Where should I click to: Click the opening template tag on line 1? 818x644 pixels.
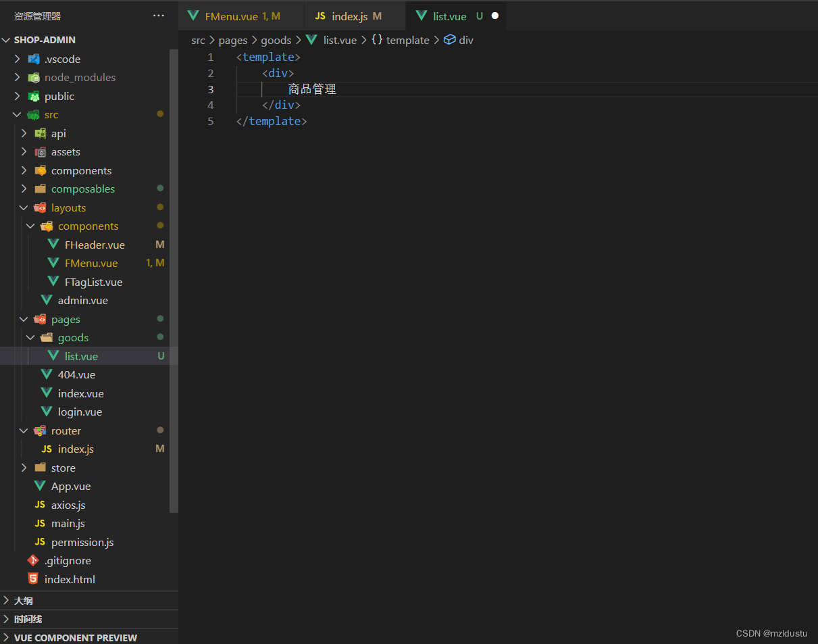(268, 57)
